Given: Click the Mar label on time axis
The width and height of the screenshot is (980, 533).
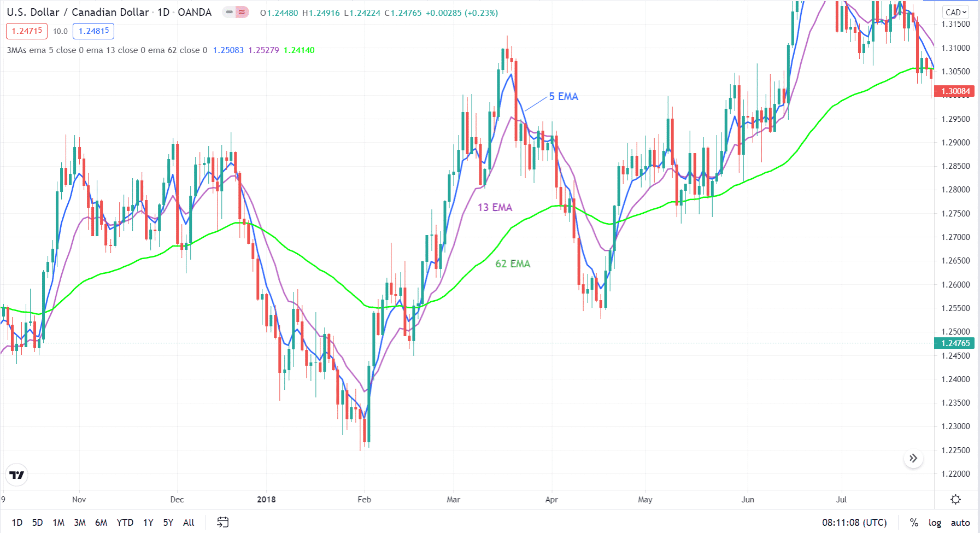Looking at the screenshot, I should (x=453, y=499).
